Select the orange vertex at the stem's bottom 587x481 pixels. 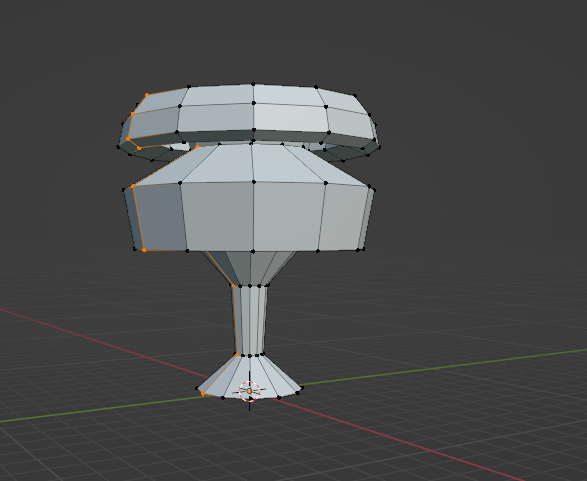237,354
